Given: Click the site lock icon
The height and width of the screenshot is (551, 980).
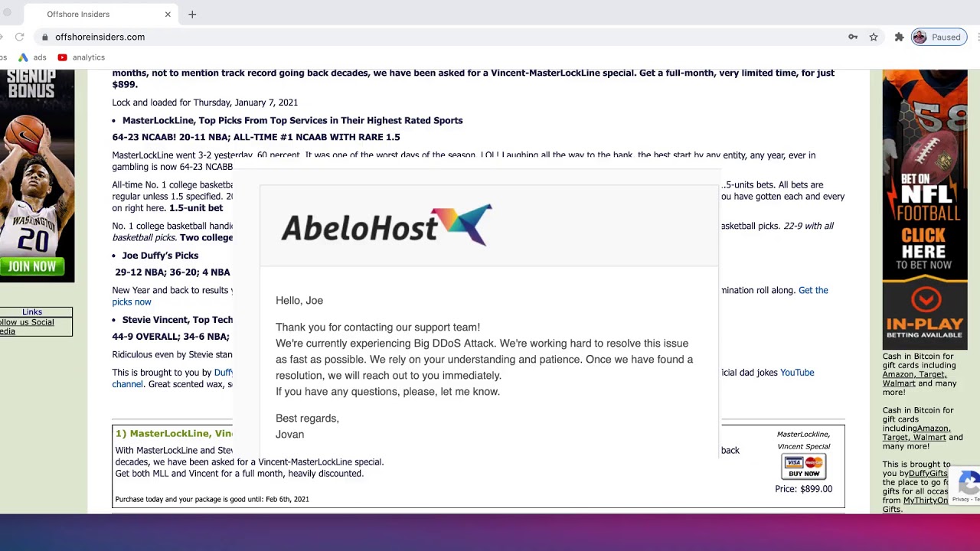Looking at the screenshot, I should [x=45, y=37].
